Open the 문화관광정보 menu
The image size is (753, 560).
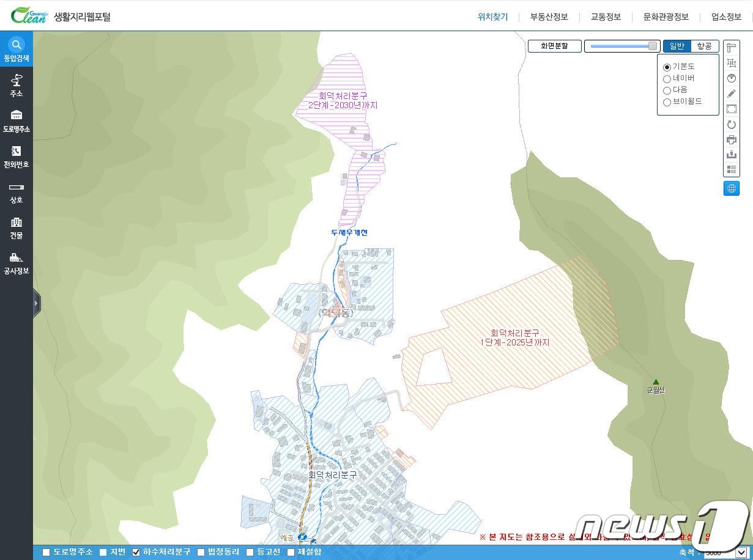666,17
